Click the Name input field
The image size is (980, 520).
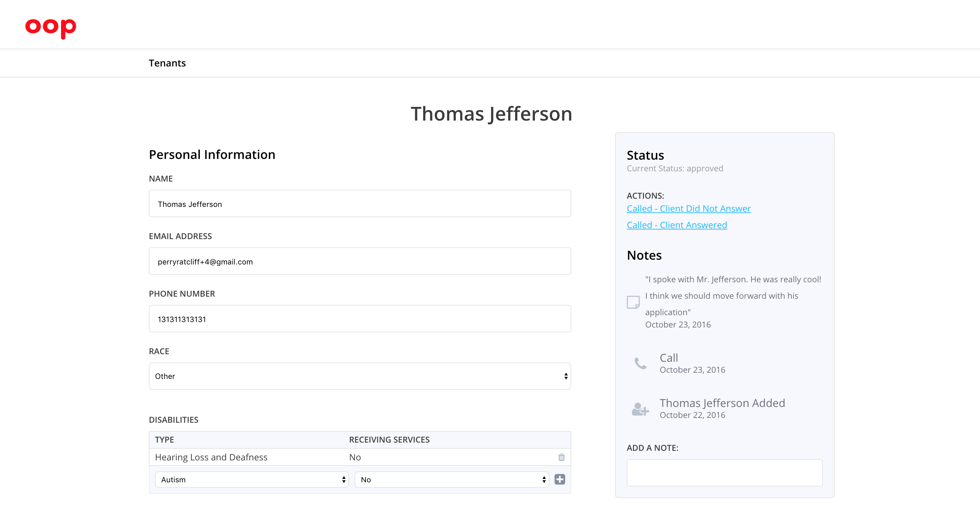[359, 204]
